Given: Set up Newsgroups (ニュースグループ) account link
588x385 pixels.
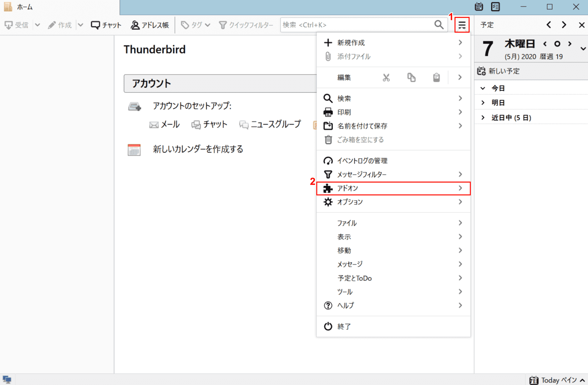Looking at the screenshot, I should [x=270, y=124].
